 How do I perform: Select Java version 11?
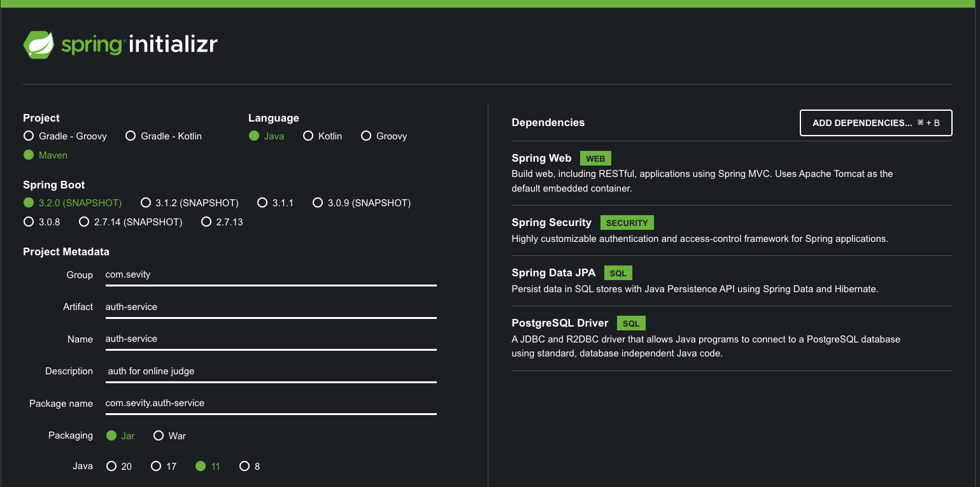click(208, 467)
